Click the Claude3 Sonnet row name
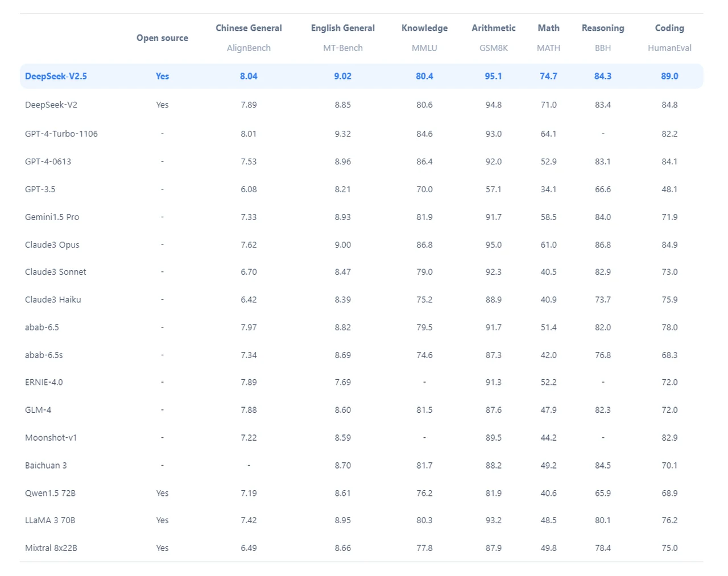This screenshot has height=576, width=728. click(x=56, y=272)
